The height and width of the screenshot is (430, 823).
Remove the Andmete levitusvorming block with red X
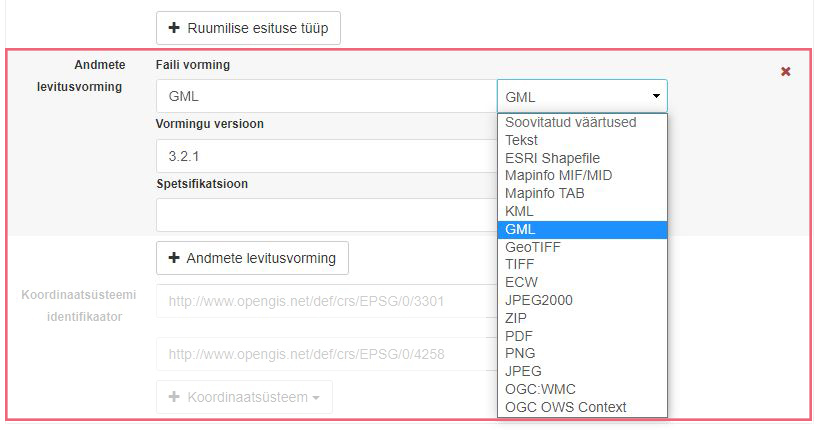click(785, 71)
